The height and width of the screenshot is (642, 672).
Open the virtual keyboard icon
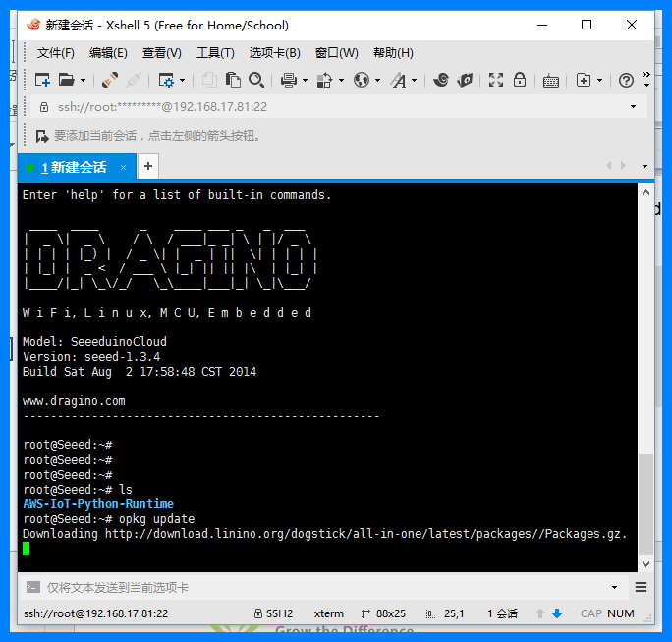point(551,81)
